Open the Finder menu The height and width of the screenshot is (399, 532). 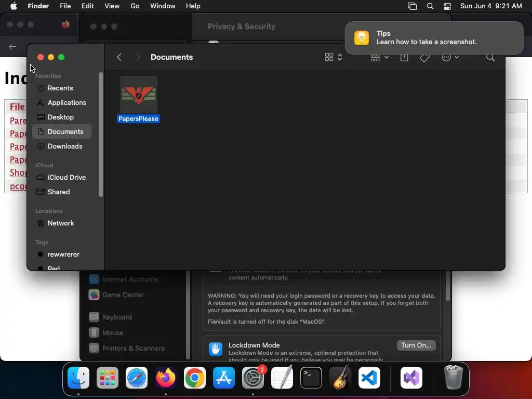click(38, 6)
